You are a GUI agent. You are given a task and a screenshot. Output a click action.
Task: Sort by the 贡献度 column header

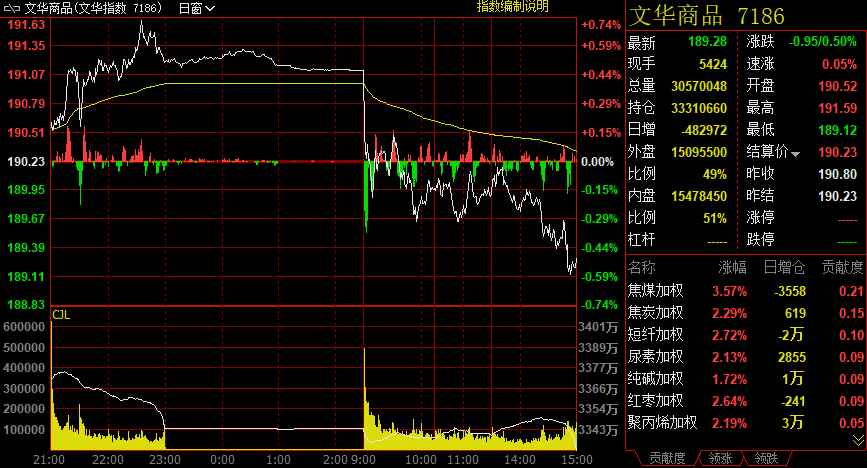pos(836,267)
